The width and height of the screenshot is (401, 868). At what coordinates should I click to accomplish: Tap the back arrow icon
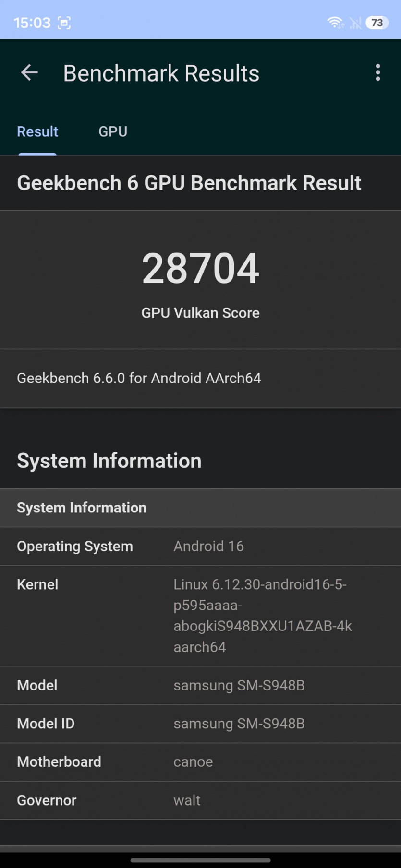(29, 73)
